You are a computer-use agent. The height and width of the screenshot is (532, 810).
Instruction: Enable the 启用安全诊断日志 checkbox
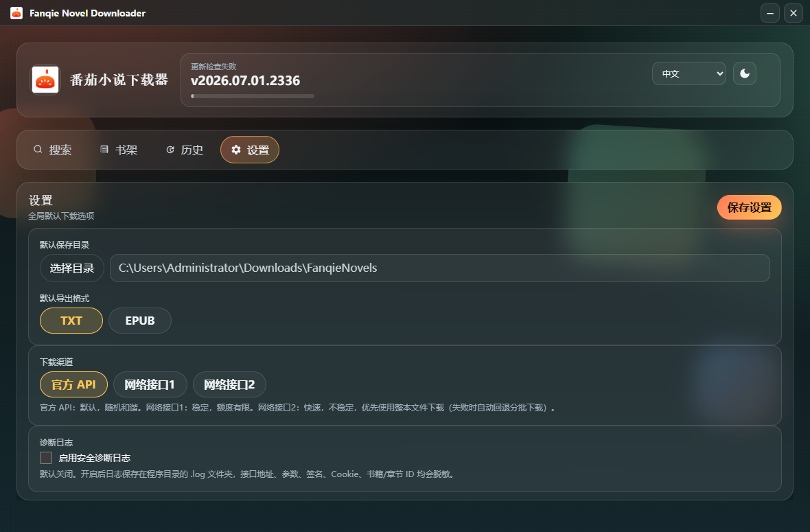pos(46,458)
